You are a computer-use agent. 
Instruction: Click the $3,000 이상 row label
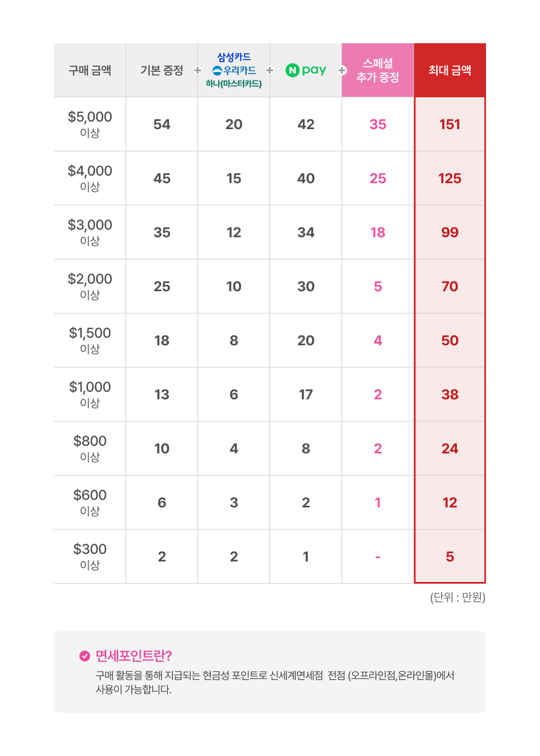click(90, 232)
